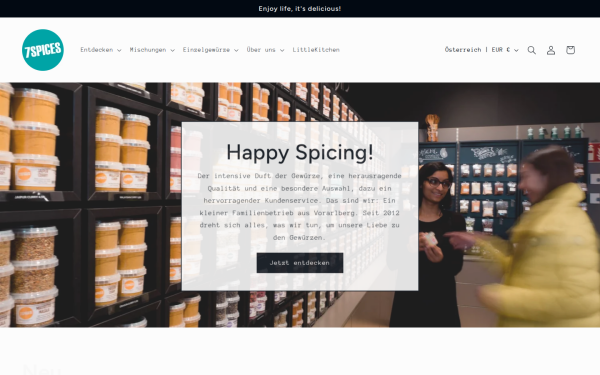Expand the Einzelgewürze menu
Image resolution: width=600 pixels, height=375 pixels.
[x=210, y=50]
